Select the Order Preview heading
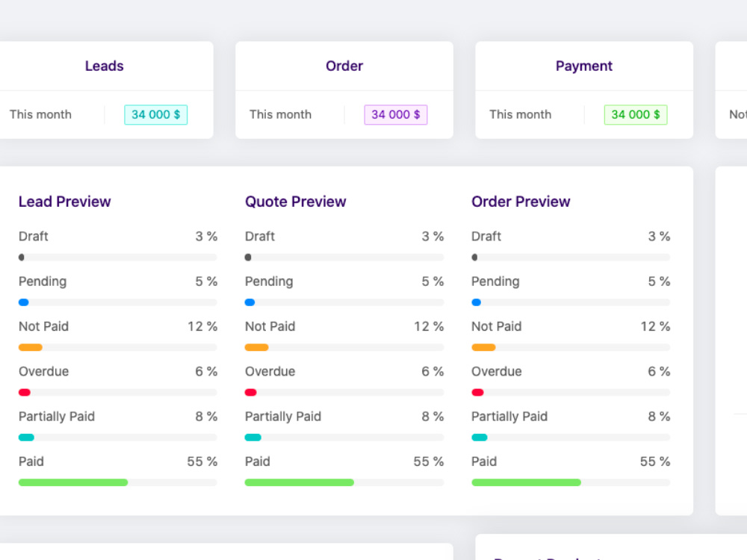This screenshot has height=560, width=747. pos(521,202)
